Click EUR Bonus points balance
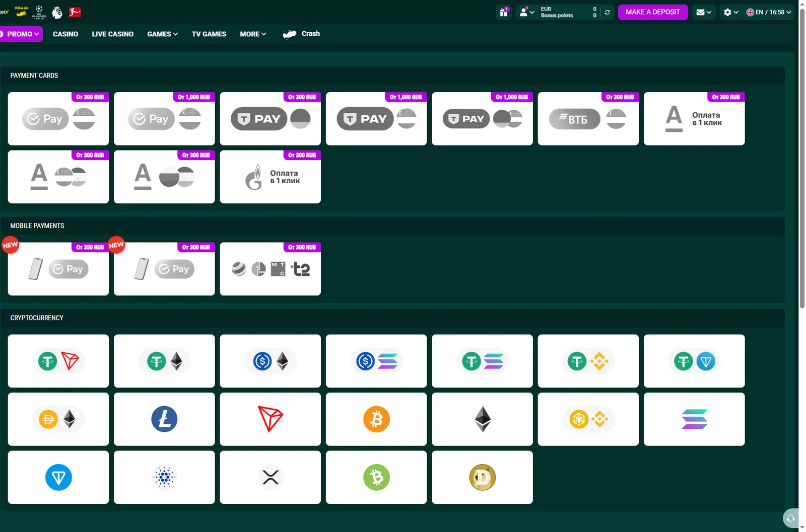The width and height of the screenshot is (806, 532). 569,12
